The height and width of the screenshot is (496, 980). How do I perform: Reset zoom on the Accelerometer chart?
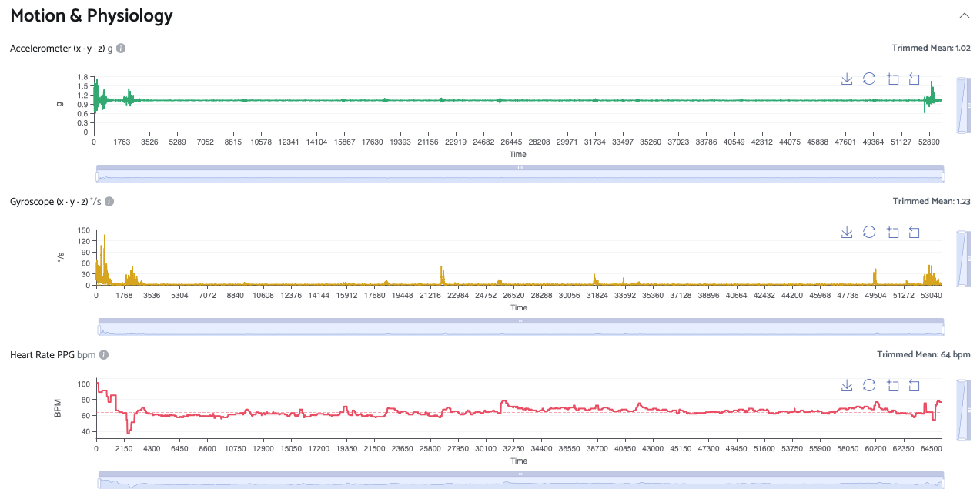[x=915, y=79]
